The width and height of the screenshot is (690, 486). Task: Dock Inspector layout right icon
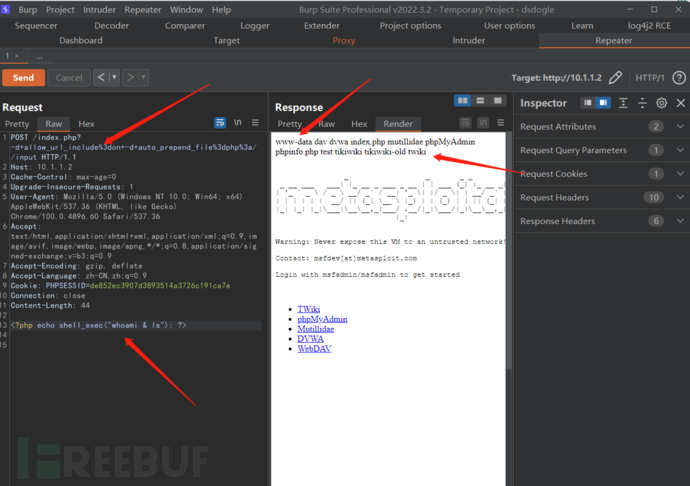point(603,103)
